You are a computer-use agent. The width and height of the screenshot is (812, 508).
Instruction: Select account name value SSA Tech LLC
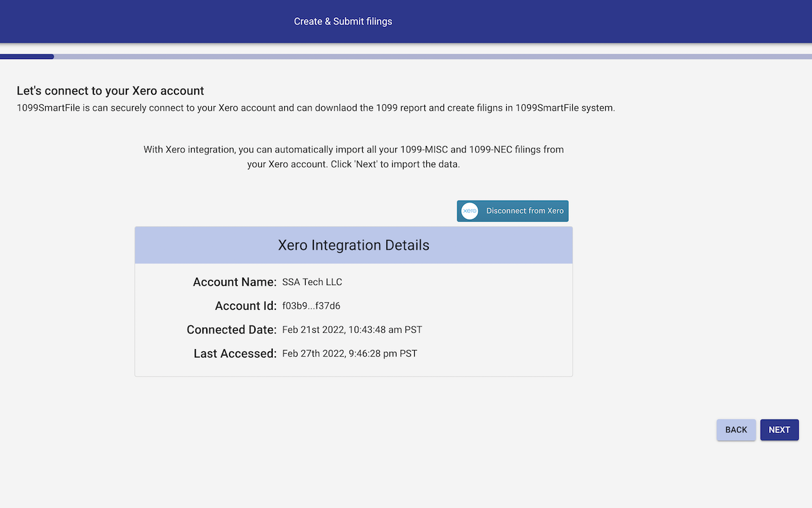tap(312, 282)
